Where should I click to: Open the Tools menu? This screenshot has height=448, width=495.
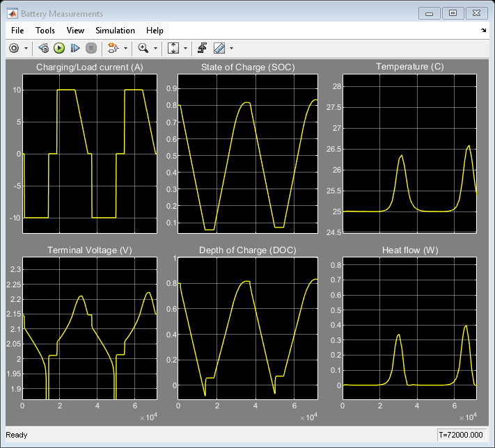(x=45, y=31)
